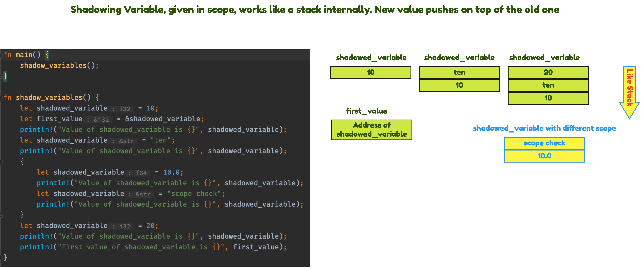
Task: Click the string "scope check" in code
Action: [x=194, y=194]
